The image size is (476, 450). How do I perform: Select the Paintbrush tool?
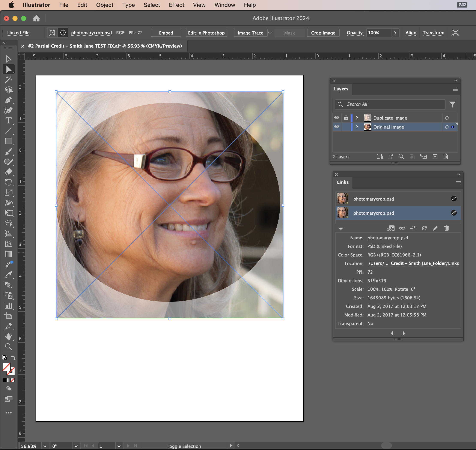pyautogui.click(x=8, y=151)
